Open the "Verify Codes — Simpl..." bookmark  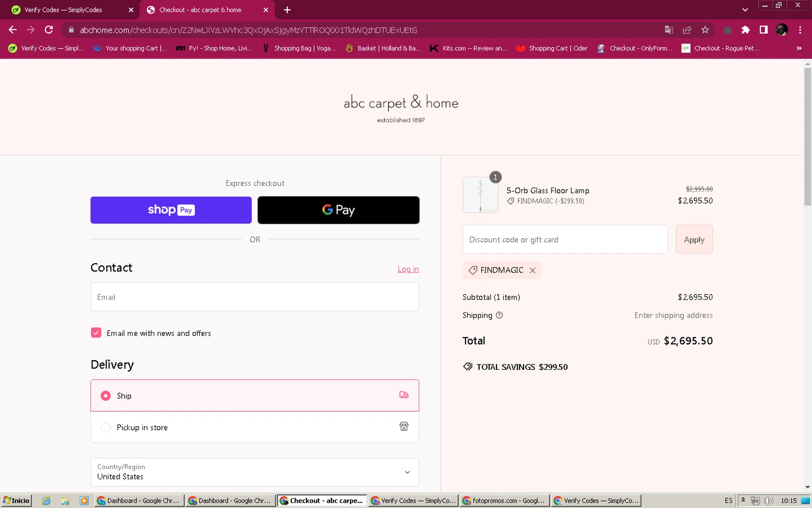coord(46,48)
